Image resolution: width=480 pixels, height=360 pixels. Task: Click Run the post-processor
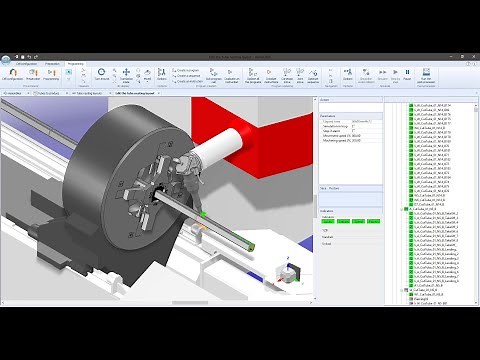coord(426,76)
